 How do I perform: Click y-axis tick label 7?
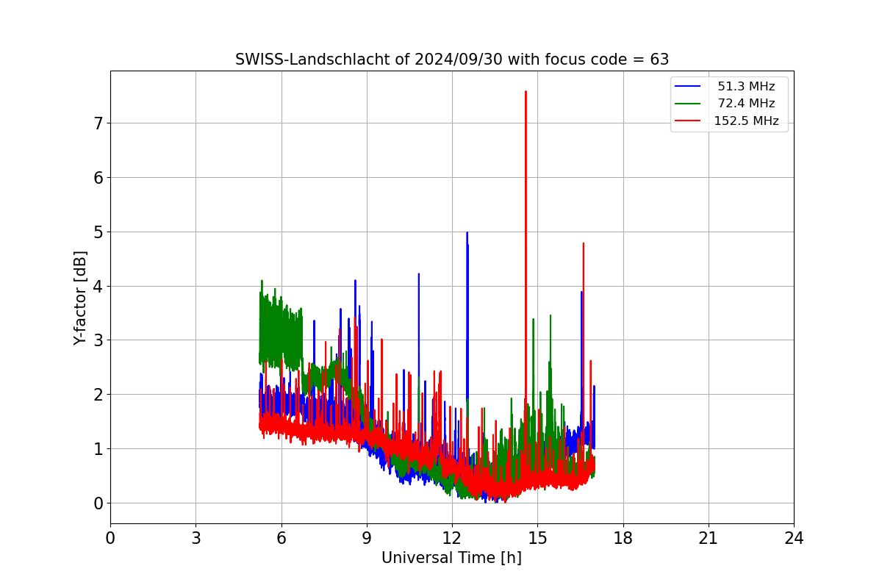pyautogui.click(x=98, y=123)
